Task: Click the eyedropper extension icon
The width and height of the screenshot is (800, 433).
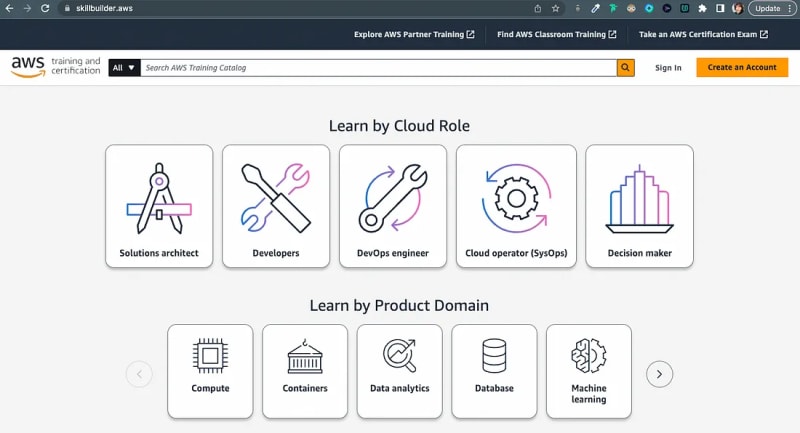Action: coord(595,8)
